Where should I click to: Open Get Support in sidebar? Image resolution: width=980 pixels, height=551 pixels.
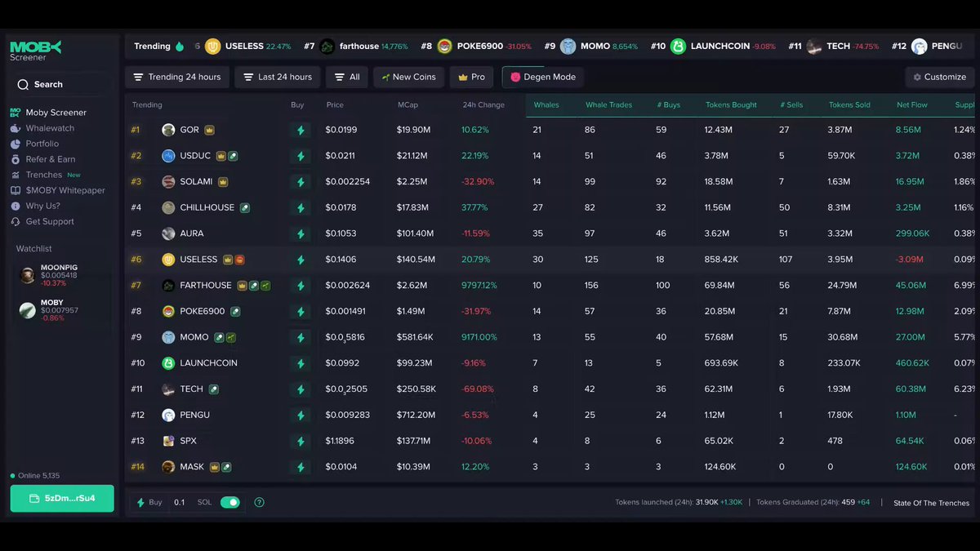click(x=42, y=221)
